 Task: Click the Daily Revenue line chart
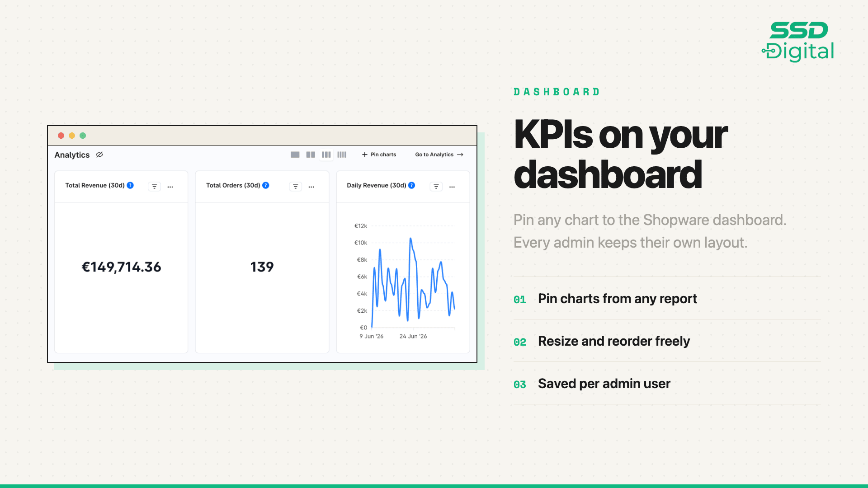(413, 280)
